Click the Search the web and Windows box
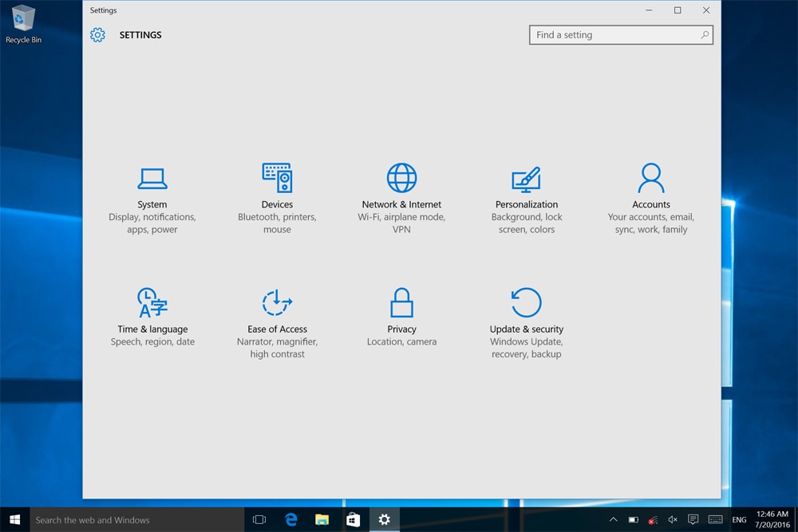The height and width of the screenshot is (532, 798). pos(136,519)
